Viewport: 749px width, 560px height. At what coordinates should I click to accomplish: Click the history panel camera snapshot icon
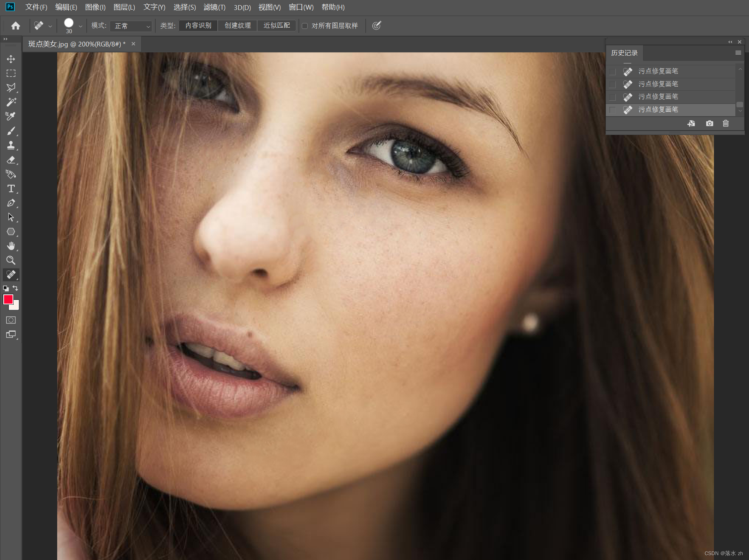click(x=709, y=124)
